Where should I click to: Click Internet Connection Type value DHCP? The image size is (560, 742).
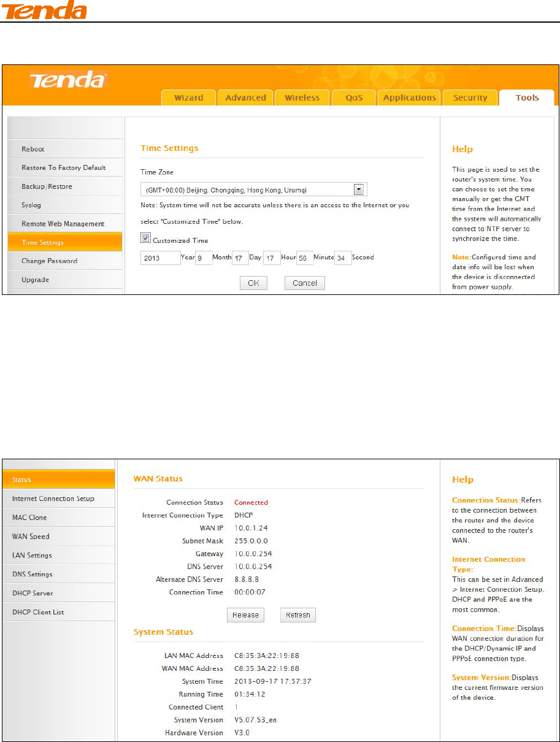click(x=244, y=515)
